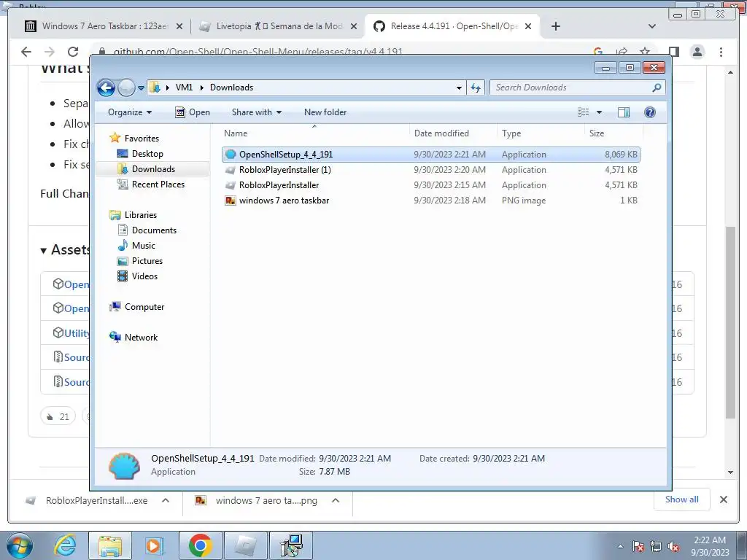
Task: Bookmark page with Chrome star icon
Action: (645, 52)
